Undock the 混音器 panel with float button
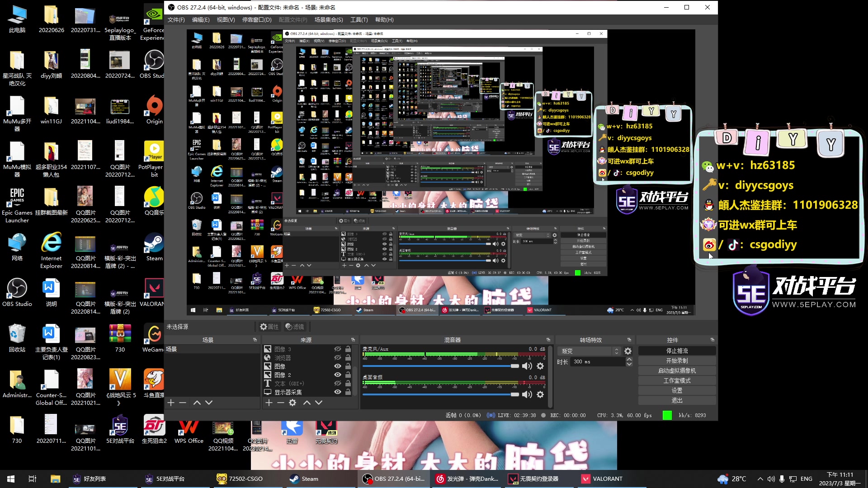 (x=548, y=340)
